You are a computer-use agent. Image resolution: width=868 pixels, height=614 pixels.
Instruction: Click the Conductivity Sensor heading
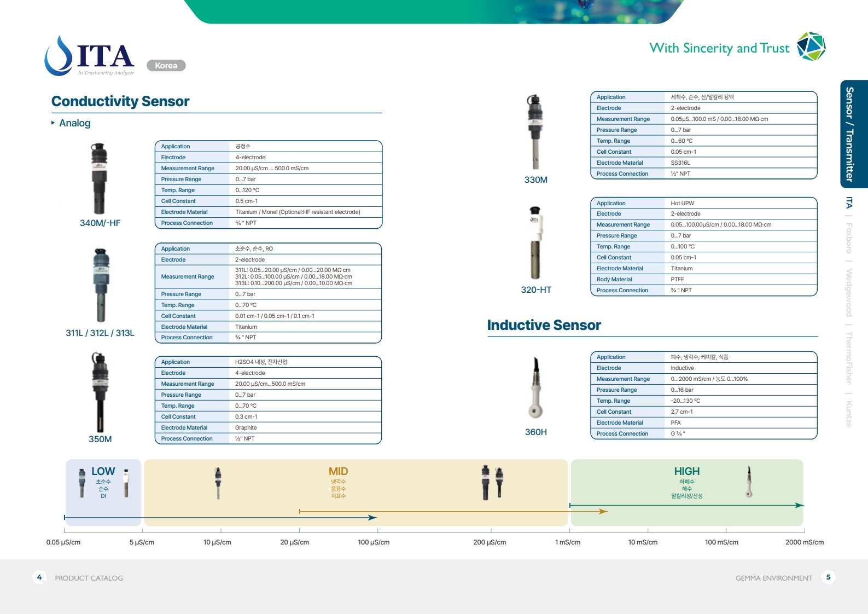click(120, 101)
